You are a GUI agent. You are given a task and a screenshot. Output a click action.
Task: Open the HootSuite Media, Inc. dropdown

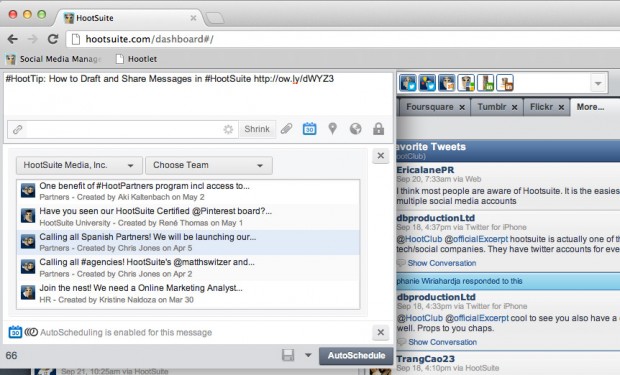(79, 165)
